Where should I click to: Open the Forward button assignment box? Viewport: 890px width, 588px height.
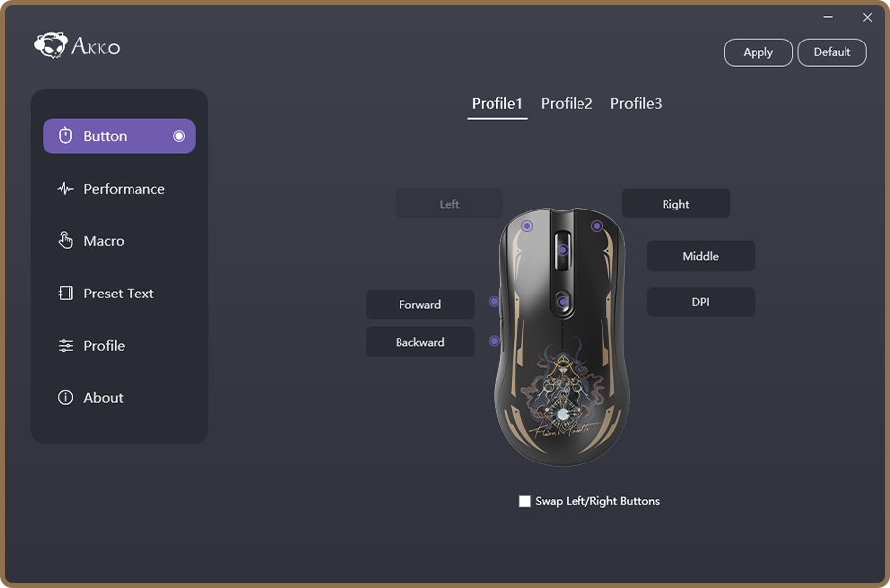pyautogui.click(x=420, y=304)
